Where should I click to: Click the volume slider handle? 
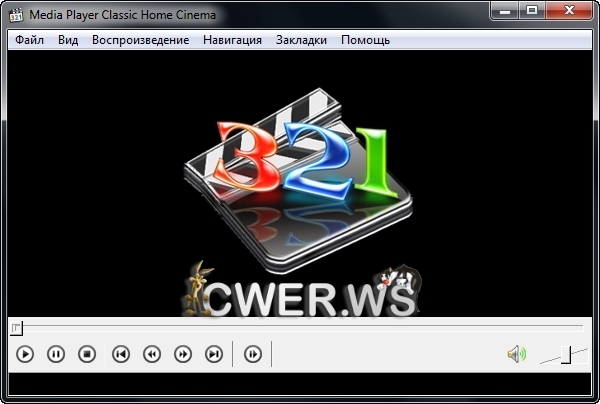point(566,355)
